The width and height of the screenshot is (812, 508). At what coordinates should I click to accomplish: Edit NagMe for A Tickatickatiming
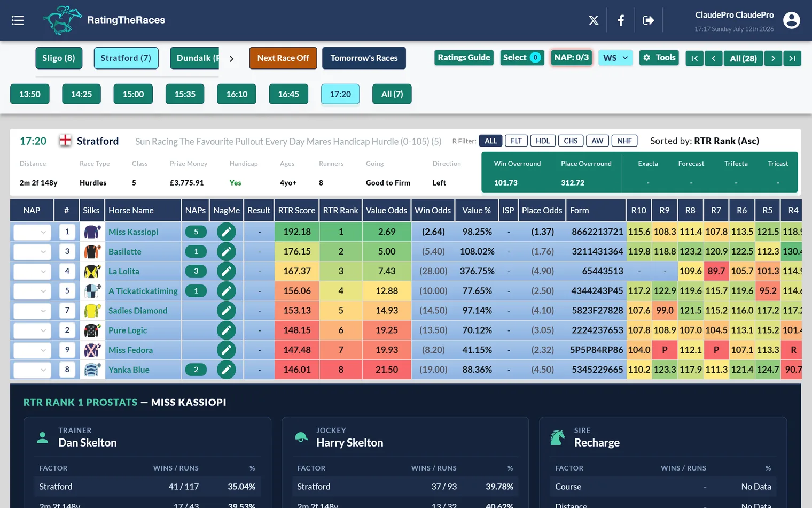pos(227,291)
